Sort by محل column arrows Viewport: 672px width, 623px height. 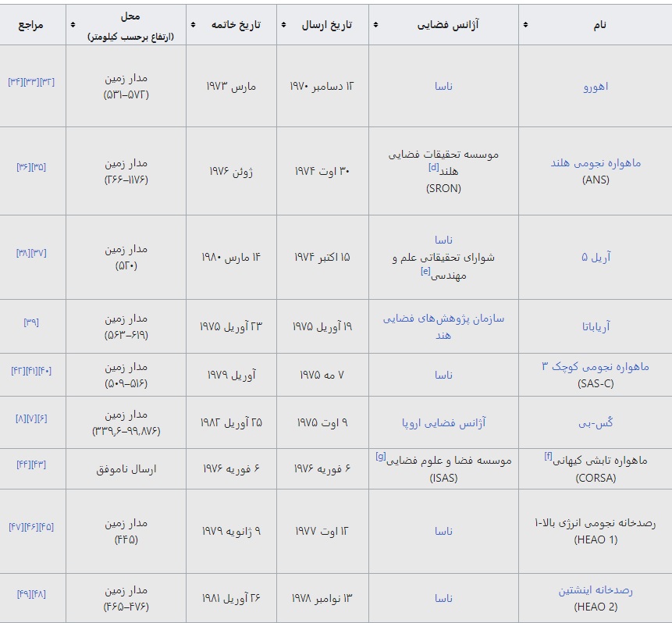[73, 25]
